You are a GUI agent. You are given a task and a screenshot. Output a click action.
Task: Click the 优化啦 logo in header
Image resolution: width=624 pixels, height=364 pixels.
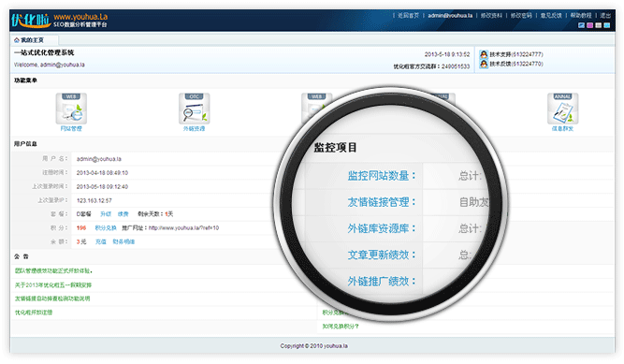tap(31, 21)
